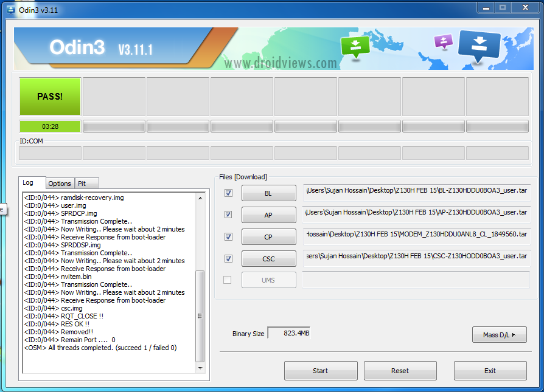This screenshot has height=392, width=544.
Task: Uncheck the AP file checkbox
Action: click(228, 215)
